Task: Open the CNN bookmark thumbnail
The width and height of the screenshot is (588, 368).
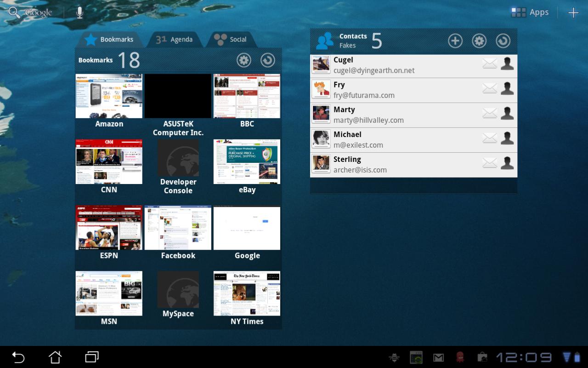Action: click(x=109, y=162)
